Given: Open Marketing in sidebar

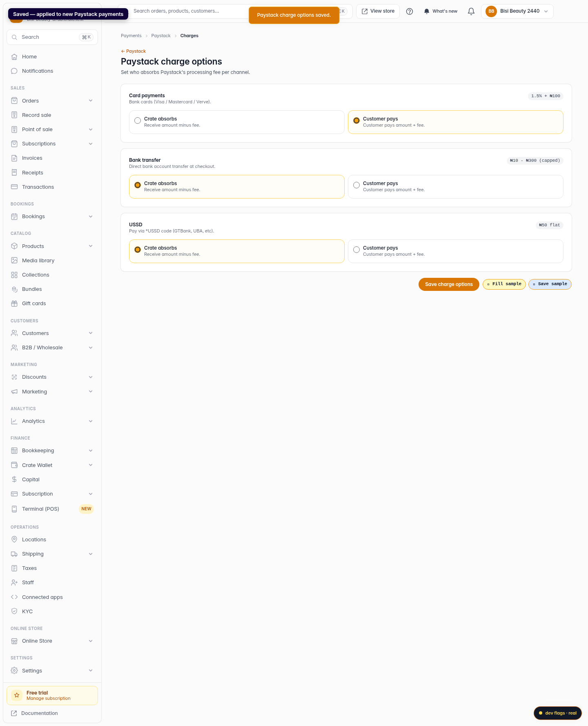Looking at the screenshot, I should click(52, 392).
